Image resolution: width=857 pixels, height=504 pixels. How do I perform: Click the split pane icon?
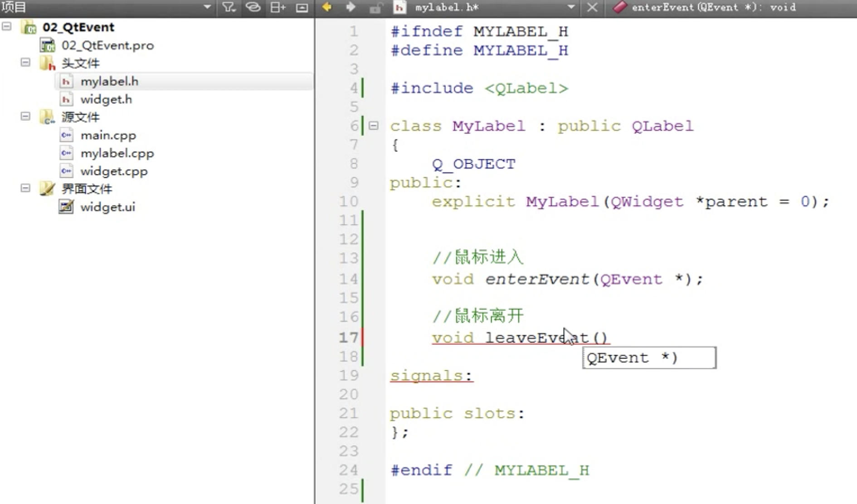278,7
